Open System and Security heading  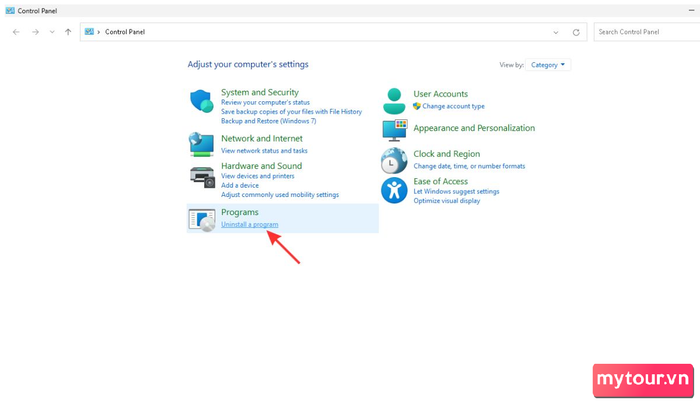260,92
